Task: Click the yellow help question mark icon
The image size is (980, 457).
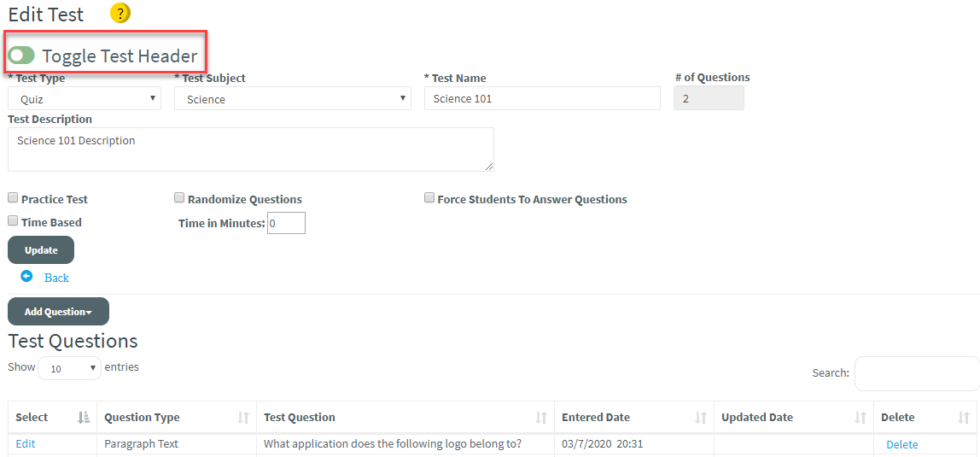Action: tap(120, 14)
